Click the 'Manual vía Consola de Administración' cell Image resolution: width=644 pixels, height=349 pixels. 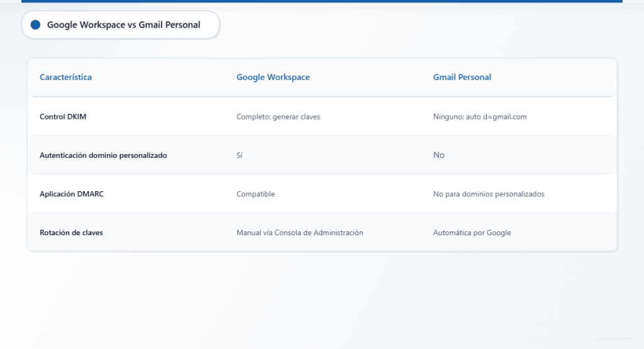click(x=300, y=233)
